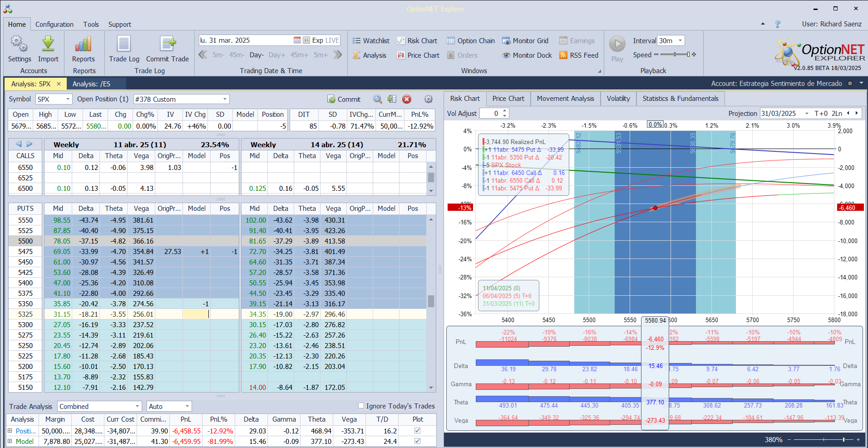Open the Monitor Dock window
The width and height of the screenshot is (868, 448).
pos(527,55)
